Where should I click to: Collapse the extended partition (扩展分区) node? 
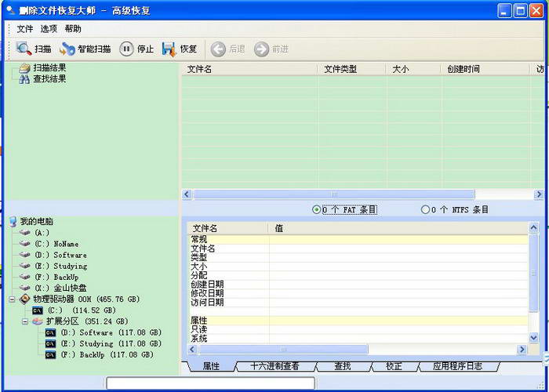pos(25,321)
